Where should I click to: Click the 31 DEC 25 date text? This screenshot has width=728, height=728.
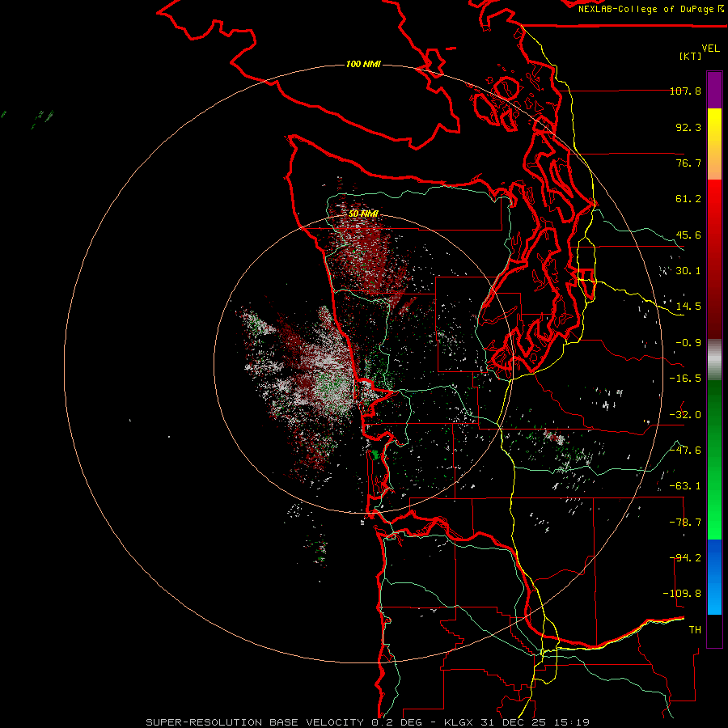(x=513, y=722)
